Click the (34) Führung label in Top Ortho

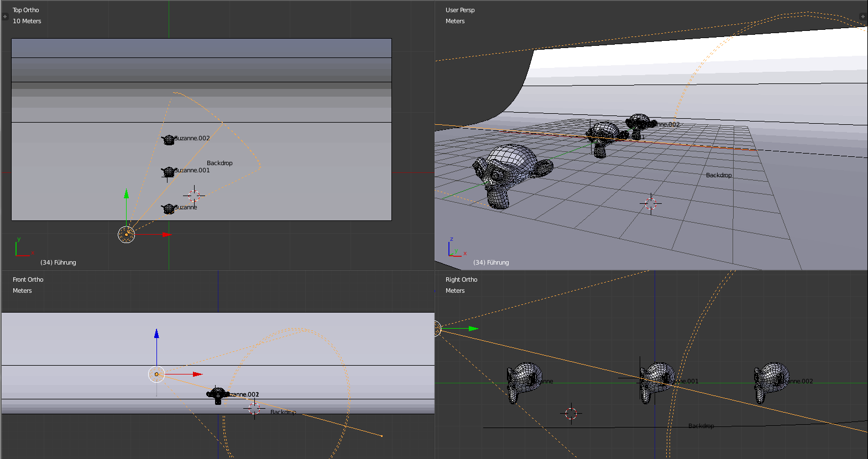58,262
